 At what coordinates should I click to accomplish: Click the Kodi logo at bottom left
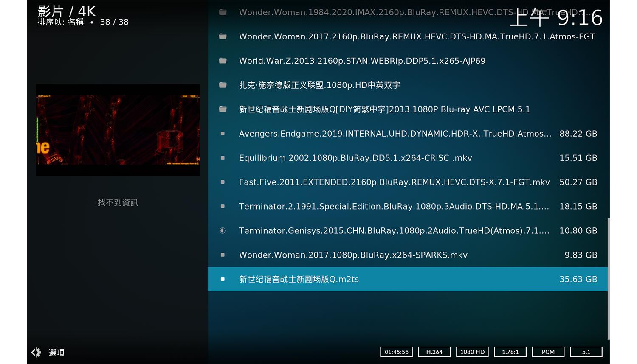coord(36,352)
